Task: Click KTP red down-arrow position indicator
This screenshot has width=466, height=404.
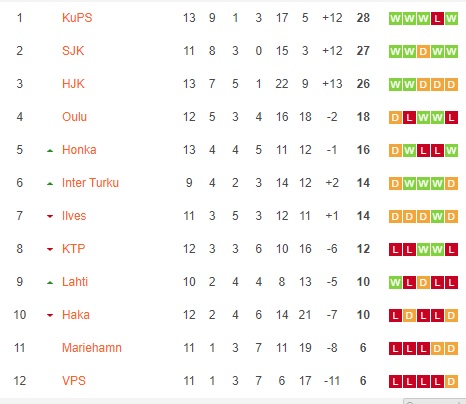Action: tap(50, 250)
